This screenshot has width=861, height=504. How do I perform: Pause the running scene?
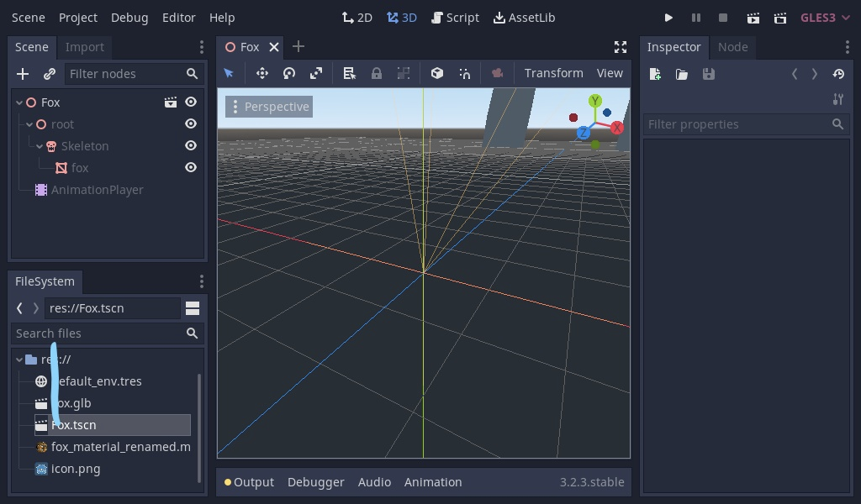point(695,18)
